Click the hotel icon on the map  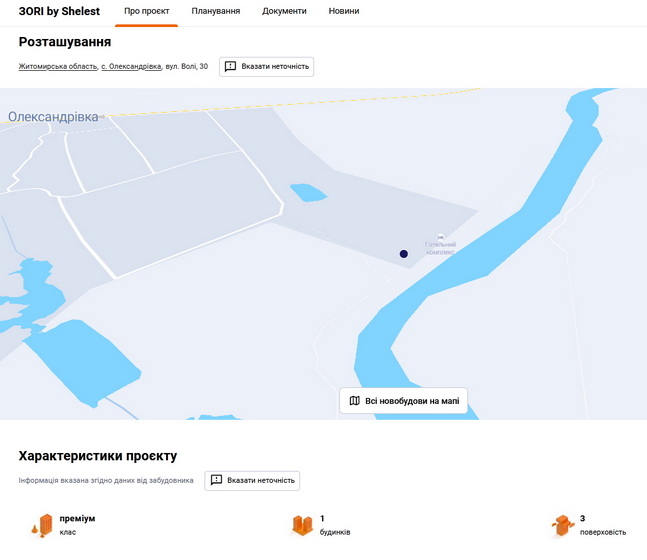click(x=441, y=235)
